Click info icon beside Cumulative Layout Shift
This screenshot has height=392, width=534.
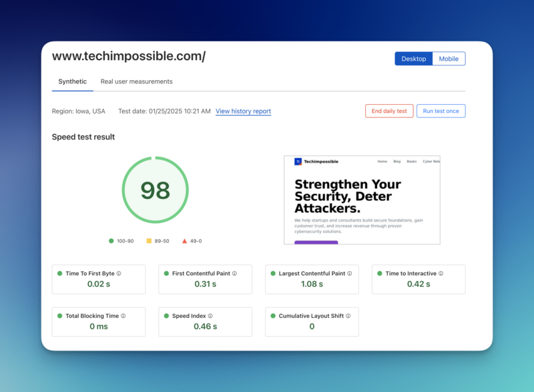coord(348,317)
